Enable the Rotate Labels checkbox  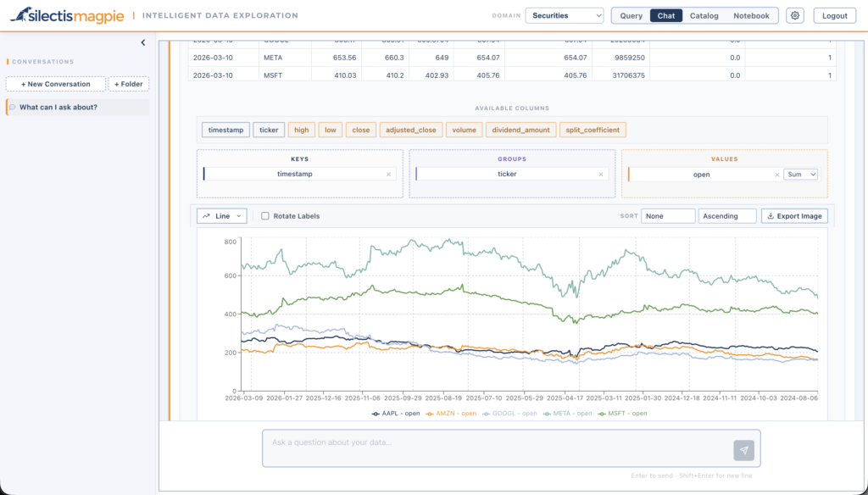(x=265, y=216)
